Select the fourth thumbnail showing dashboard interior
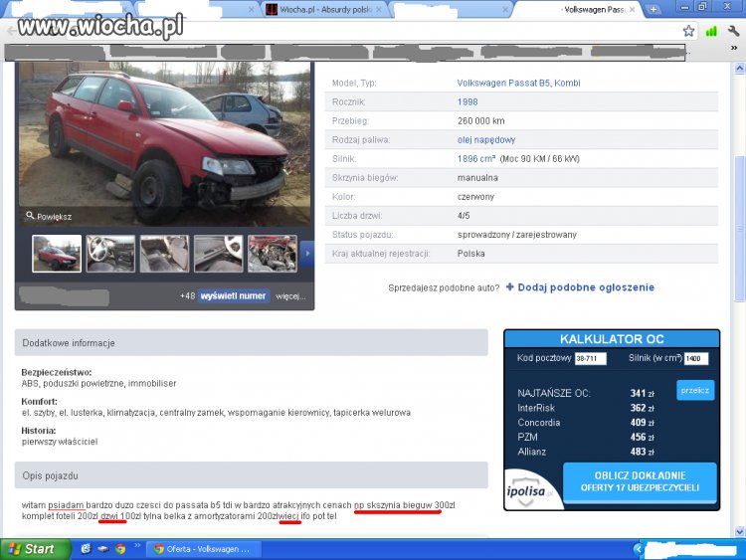Screen dimensions: 746x560 (x=219, y=254)
